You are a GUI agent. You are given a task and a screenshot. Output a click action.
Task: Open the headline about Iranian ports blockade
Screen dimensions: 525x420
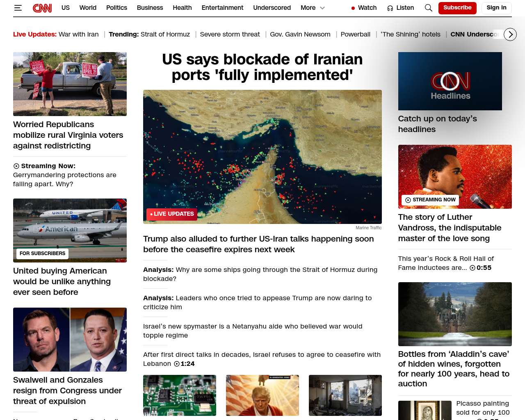[x=262, y=67]
